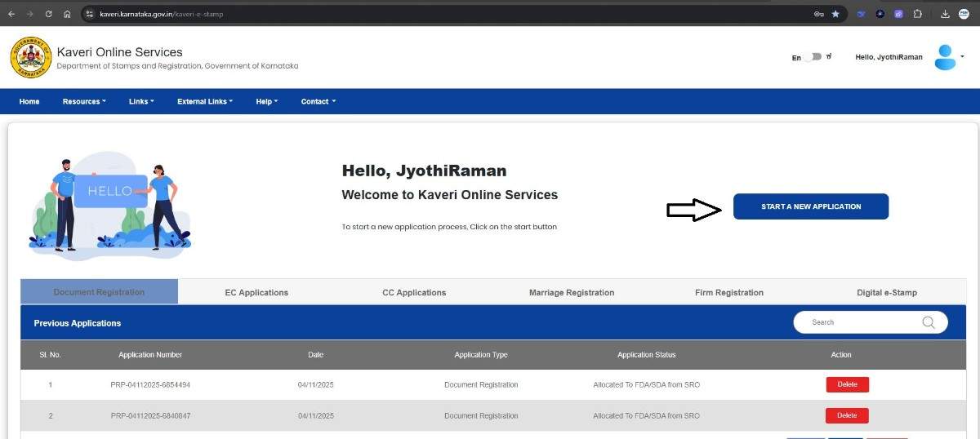Open the browser downloads icon
Screen dimensions: 980x439
tap(945, 14)
